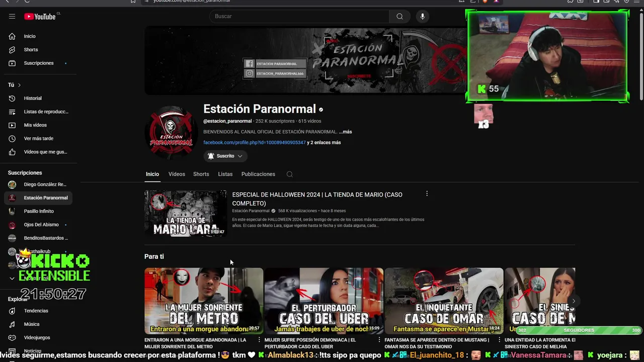Bookmark page with browser bookmark icon

click(133, 1)
